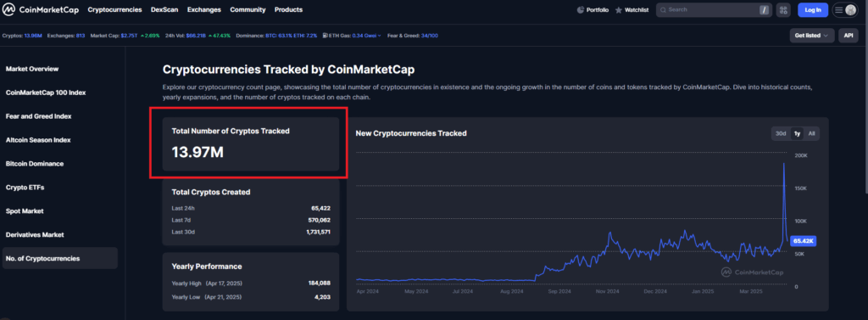Open the DexScan menu
This screenshot has height=320, width=868.
[x=164, y=10]
